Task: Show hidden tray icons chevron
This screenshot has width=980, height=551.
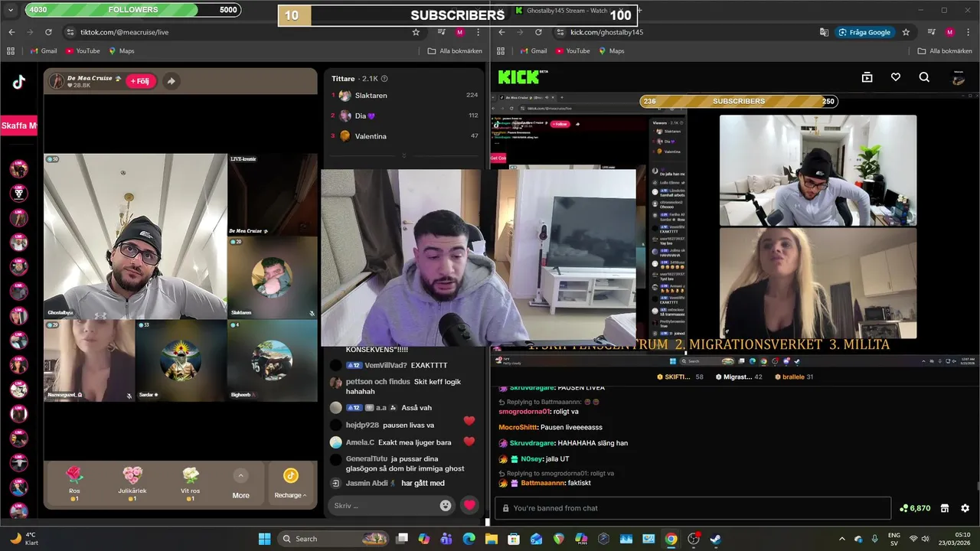Action: pyautogui.click(x=842, y=539)
